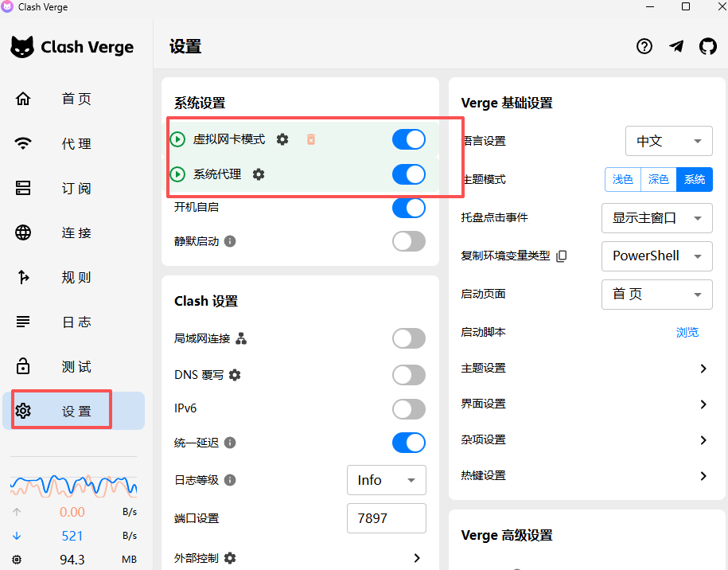Click the upload speed value 0.00
Image resolution: width=728 pixels, height=570 pixels.
(x=72, y=512)
